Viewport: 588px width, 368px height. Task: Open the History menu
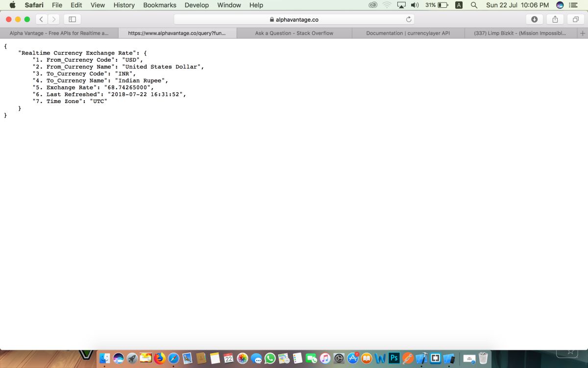124,5
